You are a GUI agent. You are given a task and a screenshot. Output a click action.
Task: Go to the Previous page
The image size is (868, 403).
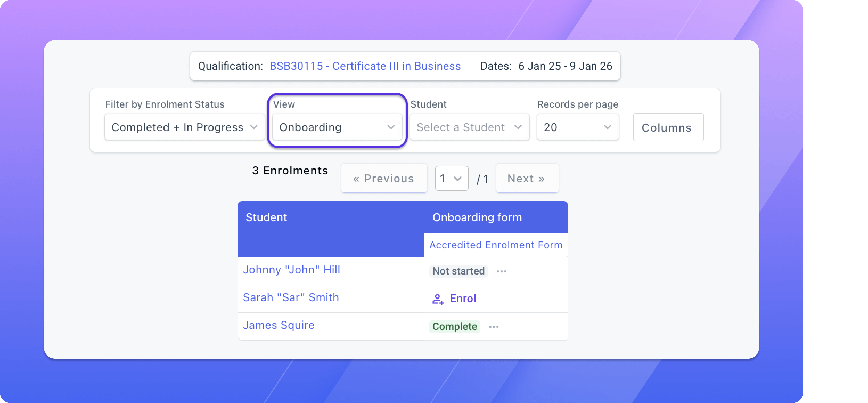[384, 178]
